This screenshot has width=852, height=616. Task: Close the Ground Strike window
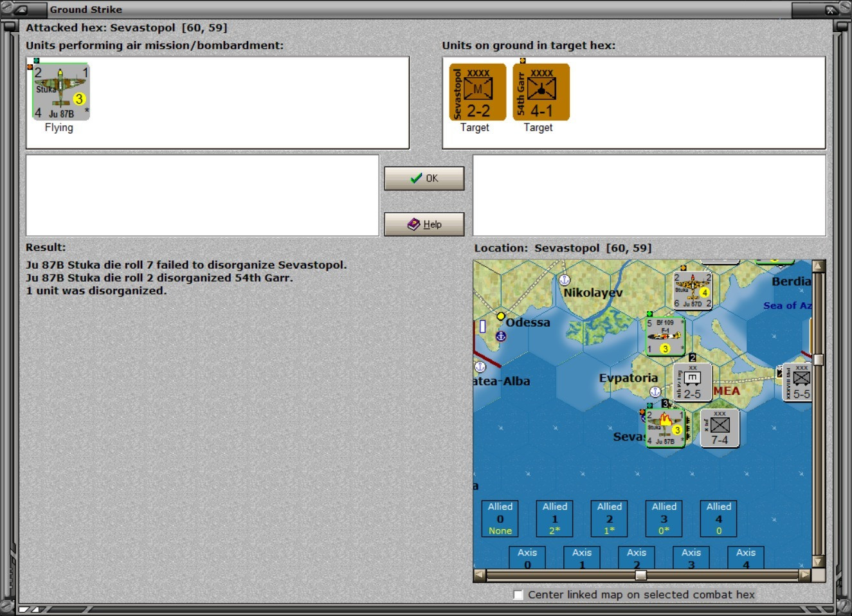(x=829, y=10)
